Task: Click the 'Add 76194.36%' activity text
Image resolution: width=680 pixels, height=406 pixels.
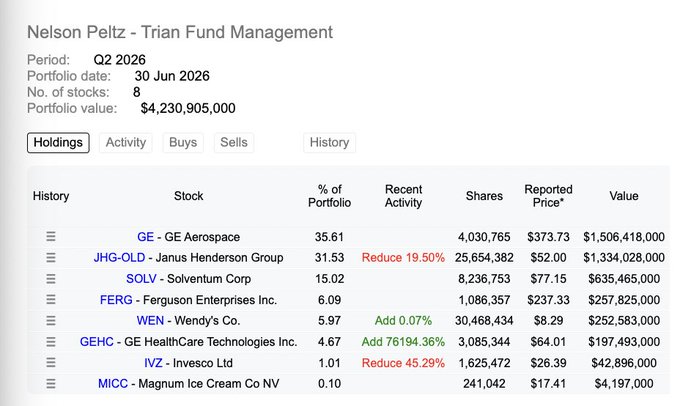Action: click(403, 342)
